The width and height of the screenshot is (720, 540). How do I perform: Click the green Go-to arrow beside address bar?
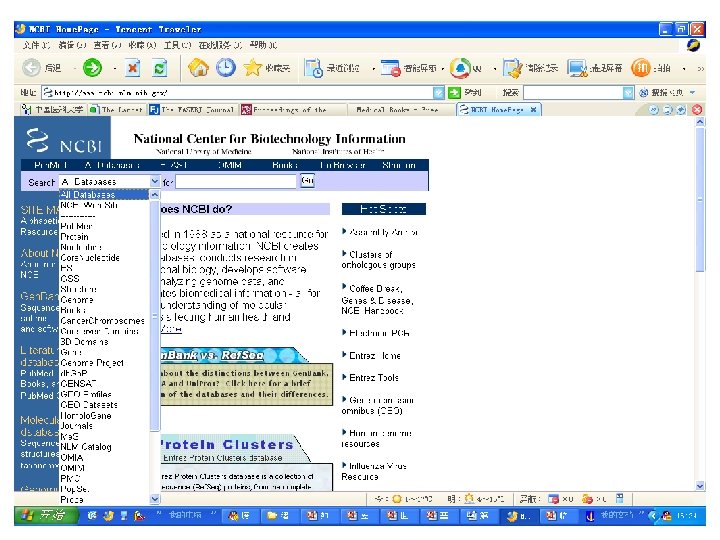[x=454, y=93]
